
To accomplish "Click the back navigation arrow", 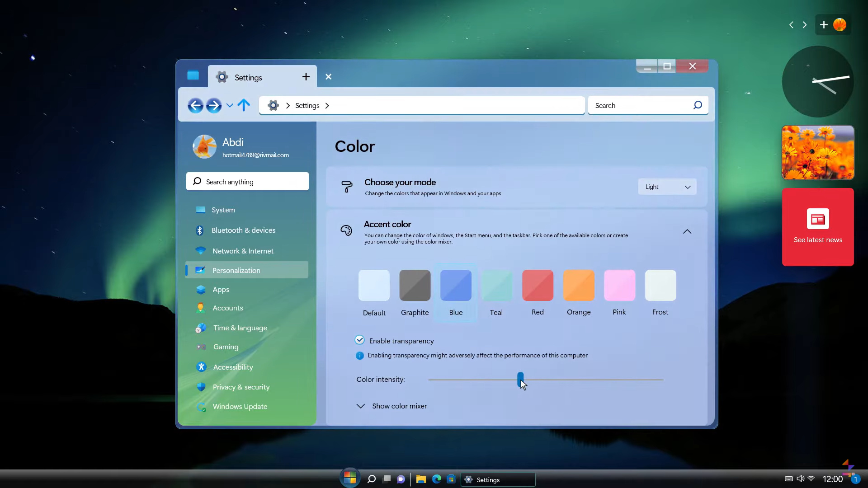I will tap(195, 106).
